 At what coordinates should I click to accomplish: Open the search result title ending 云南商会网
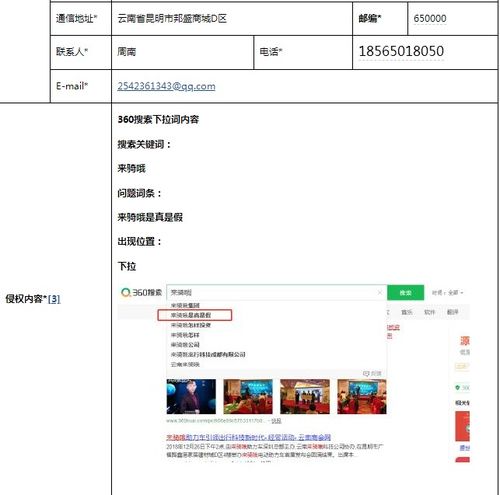coord(249,437)
